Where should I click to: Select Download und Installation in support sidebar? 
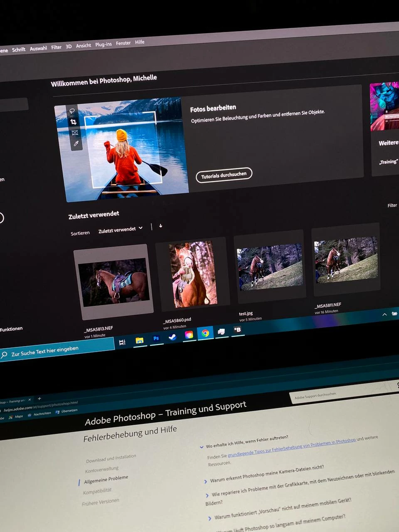(111, 458)
